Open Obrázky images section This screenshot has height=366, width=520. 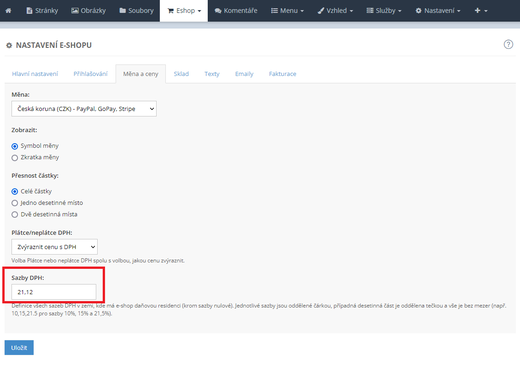88,11
